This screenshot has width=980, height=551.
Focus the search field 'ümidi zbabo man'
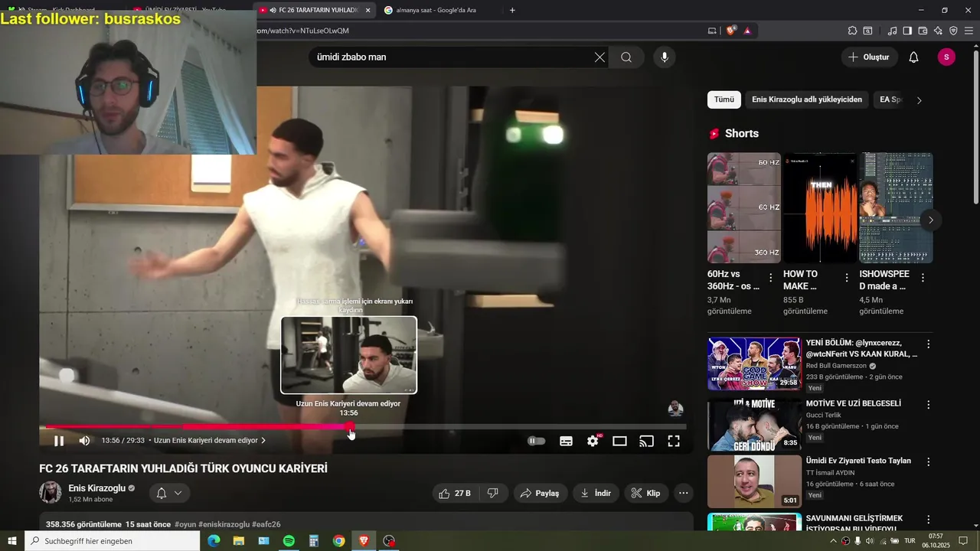[x=452, y=57]
